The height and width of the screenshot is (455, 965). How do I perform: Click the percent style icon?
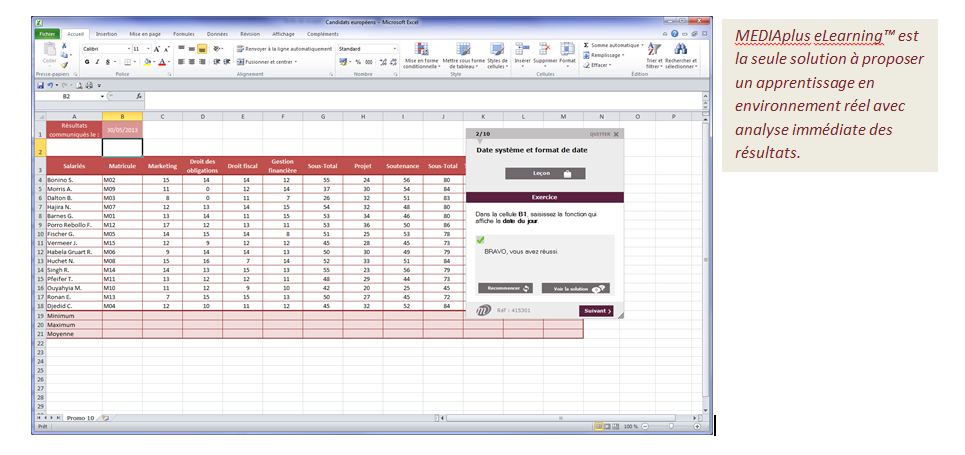point(358,62)
